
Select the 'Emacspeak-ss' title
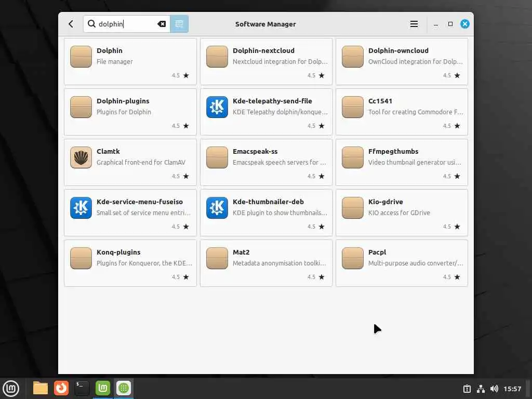click(255, 151)
